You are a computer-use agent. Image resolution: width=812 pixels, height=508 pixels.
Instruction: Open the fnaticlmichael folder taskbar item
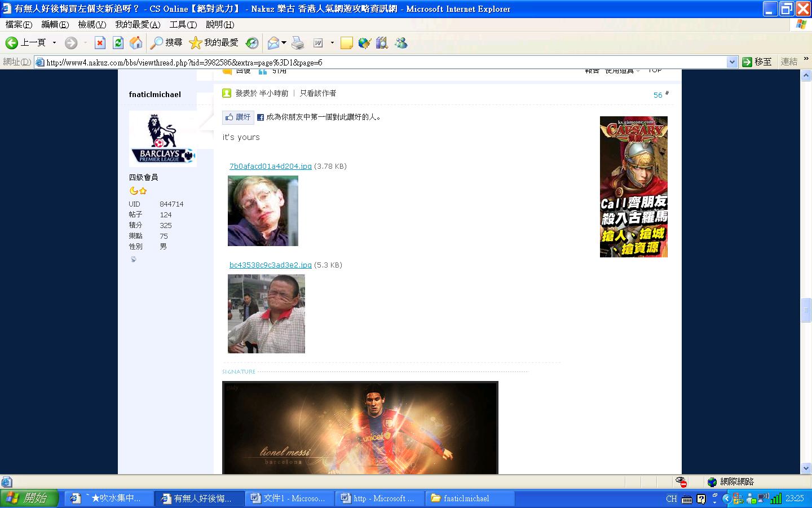[470, 498]
